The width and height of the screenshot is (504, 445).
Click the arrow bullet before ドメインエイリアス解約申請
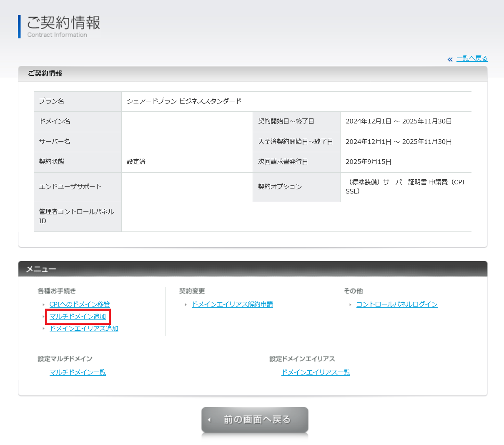[x=186, y=305]
